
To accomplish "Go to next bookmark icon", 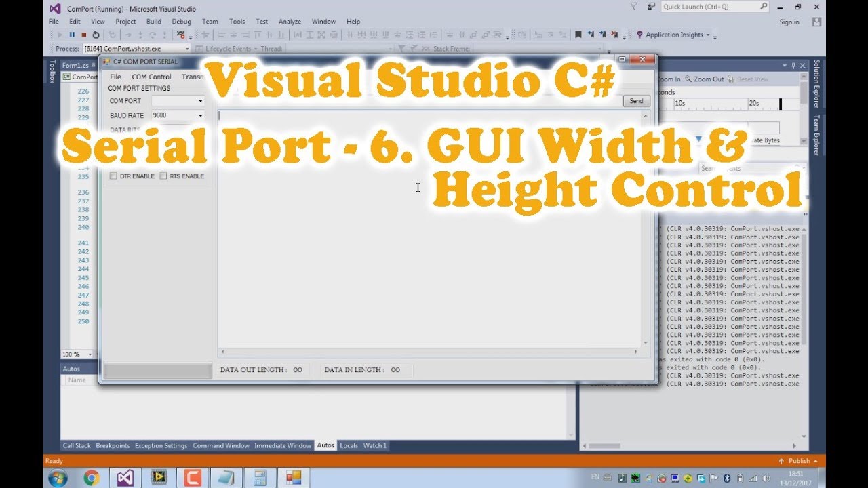I will click(x=602, y=35).
